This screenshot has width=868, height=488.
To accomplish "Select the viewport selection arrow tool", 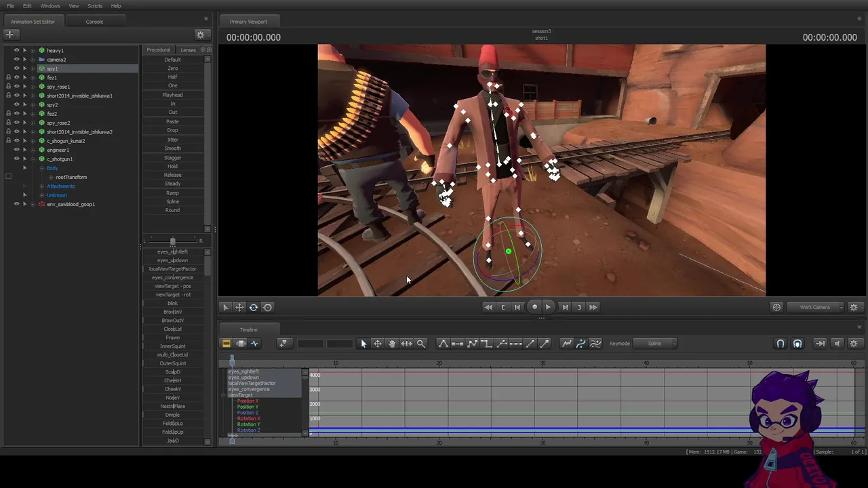I will pyautogui.click(x=226, y=307).
